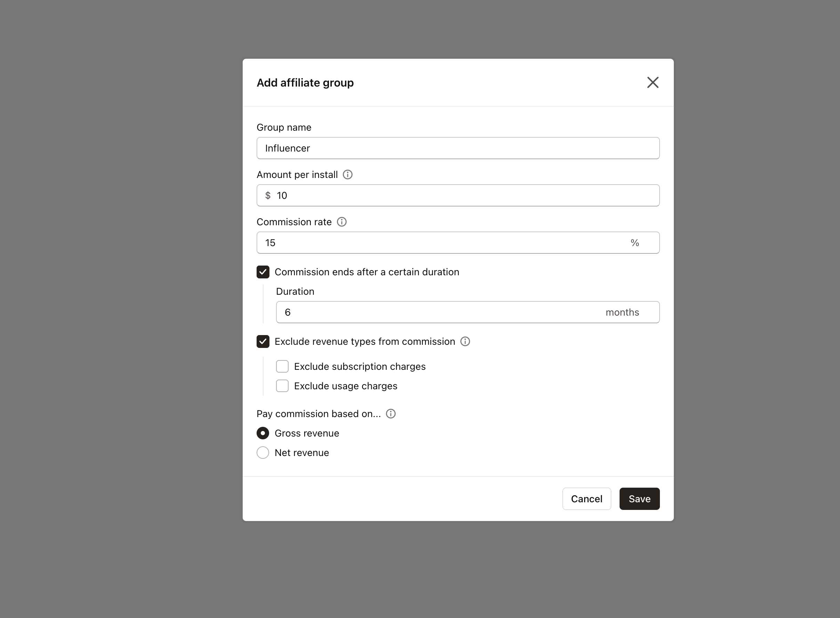Disable Exclude revenue types from commission

pyautogui.click(x=263, y=341)
